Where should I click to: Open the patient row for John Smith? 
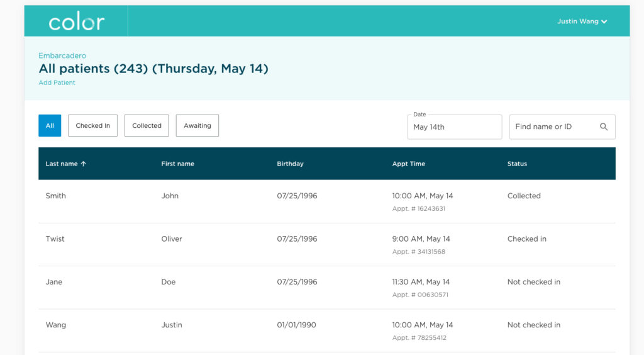point(327,201)
